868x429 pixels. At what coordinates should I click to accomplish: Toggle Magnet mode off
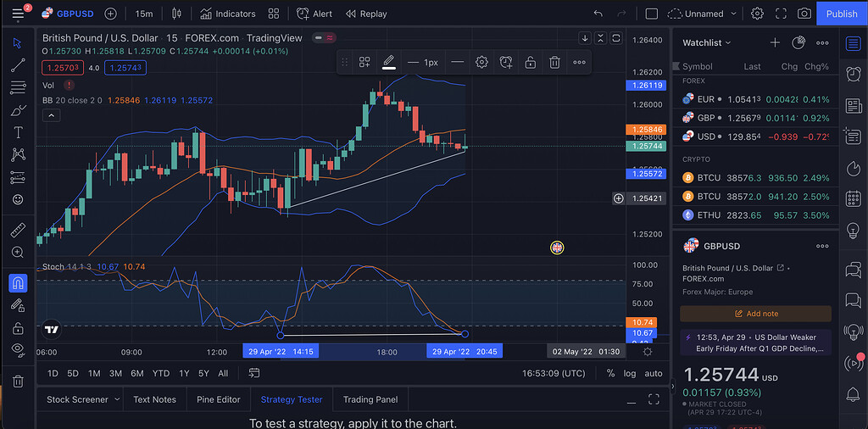pyautogui.click(x=18, y=283)
